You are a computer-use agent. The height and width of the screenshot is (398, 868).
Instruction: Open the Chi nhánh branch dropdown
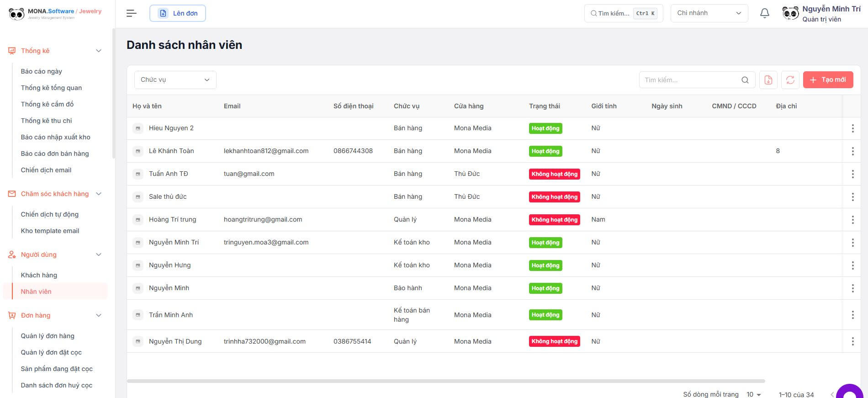709,13
